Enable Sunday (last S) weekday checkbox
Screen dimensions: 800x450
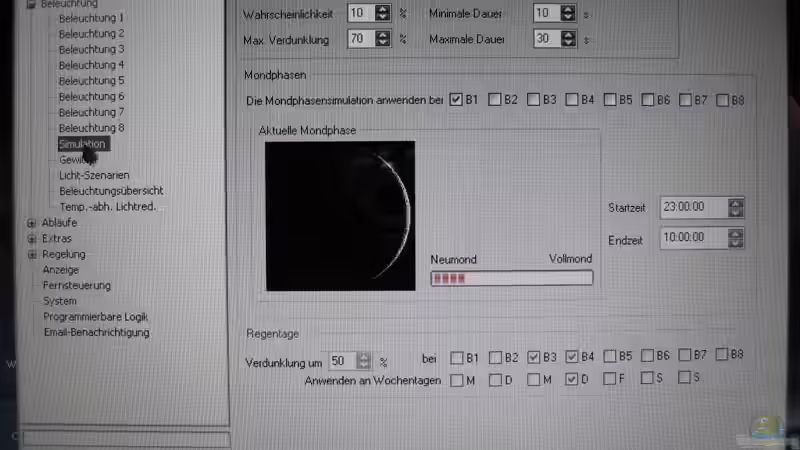tap(684, 378)
